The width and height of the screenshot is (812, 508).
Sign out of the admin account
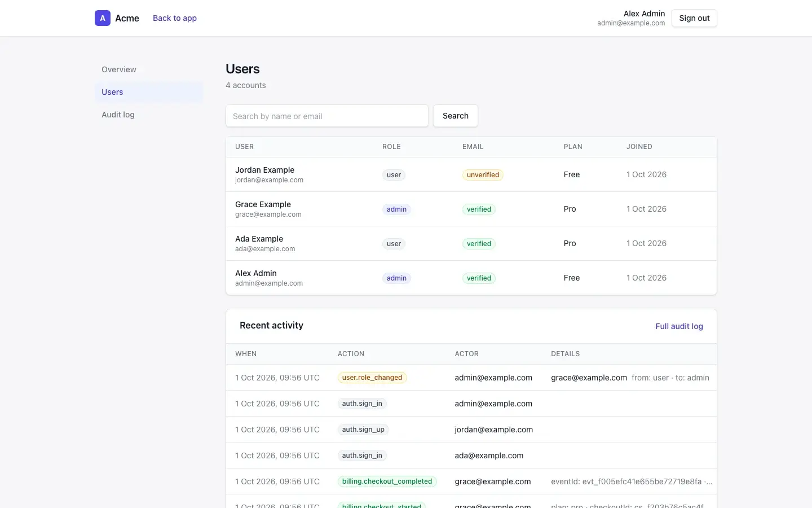pos(694,18)
